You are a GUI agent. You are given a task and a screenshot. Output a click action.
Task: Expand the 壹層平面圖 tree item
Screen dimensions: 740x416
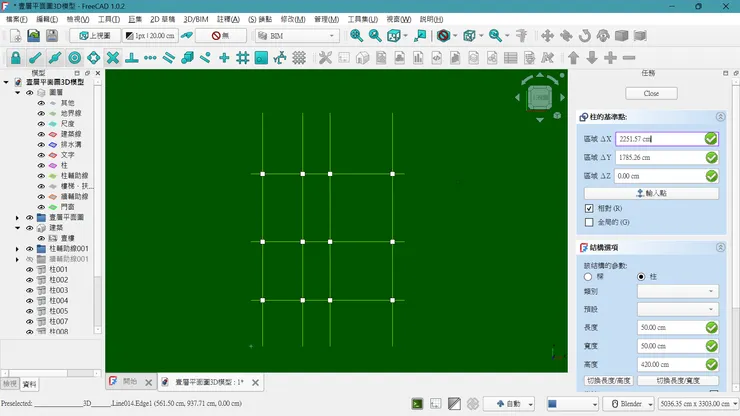coord(17,217)
